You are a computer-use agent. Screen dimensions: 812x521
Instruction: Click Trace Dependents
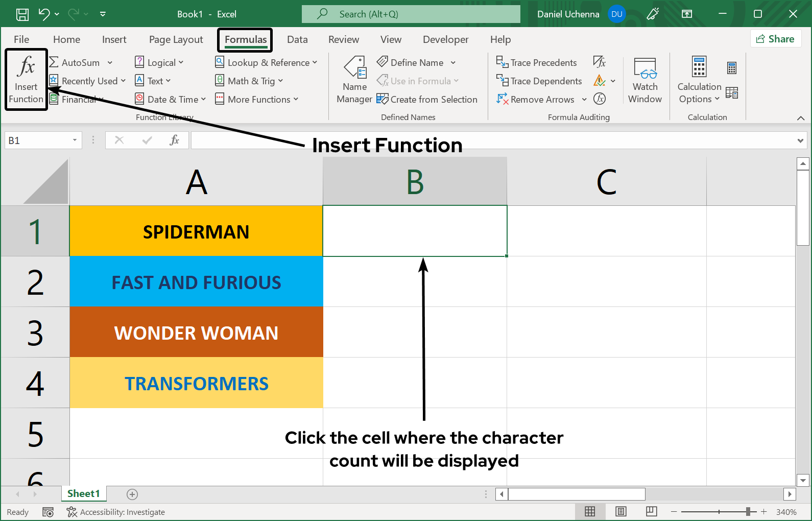(539, 81)
